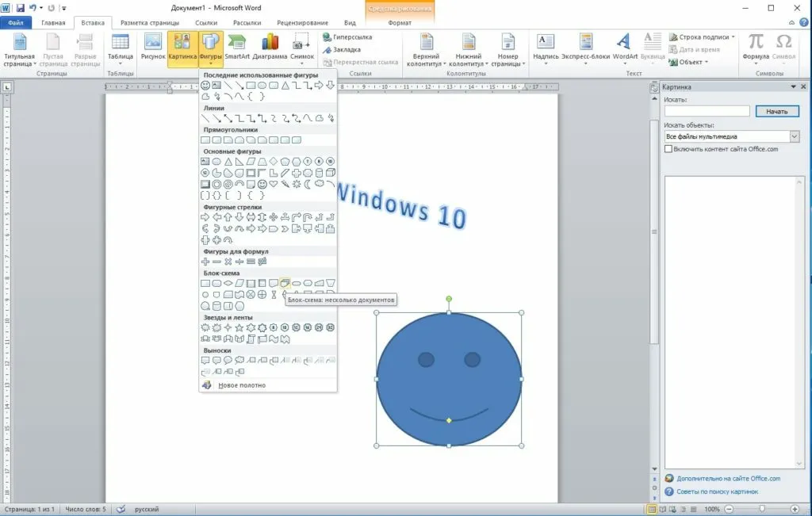This screenshot has width=812, height=516.
Task: Select the print layout view button
Action: click(x=653, y=509)
